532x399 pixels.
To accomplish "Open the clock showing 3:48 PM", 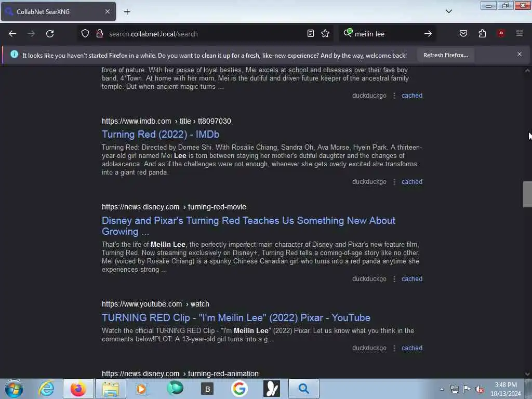I will pos(506,389).
